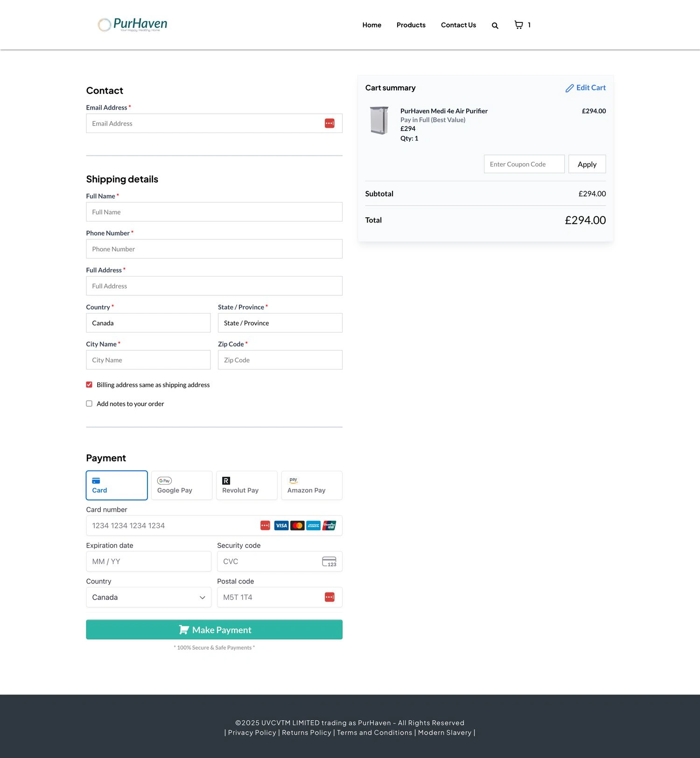
Task: Click the Visa card brand icon
Action: click(281, 526)
